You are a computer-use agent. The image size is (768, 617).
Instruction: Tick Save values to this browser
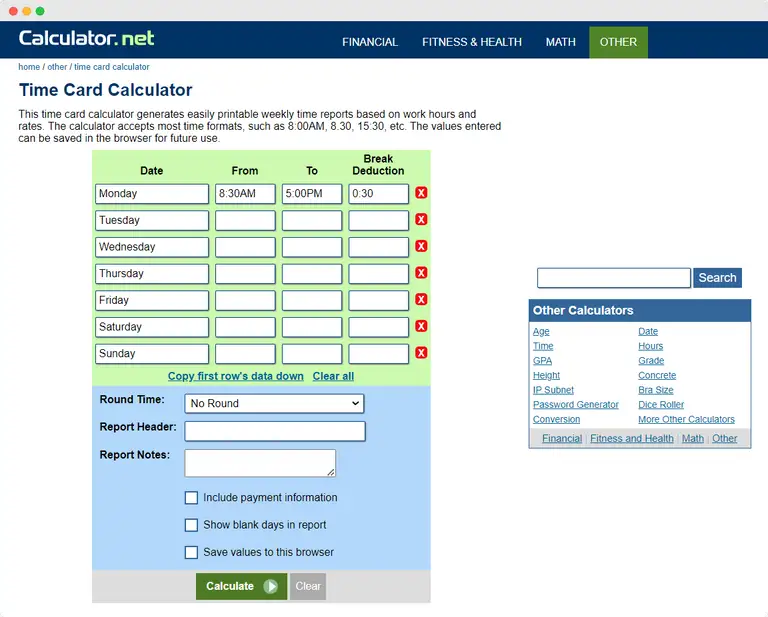(x=191, y=552)
